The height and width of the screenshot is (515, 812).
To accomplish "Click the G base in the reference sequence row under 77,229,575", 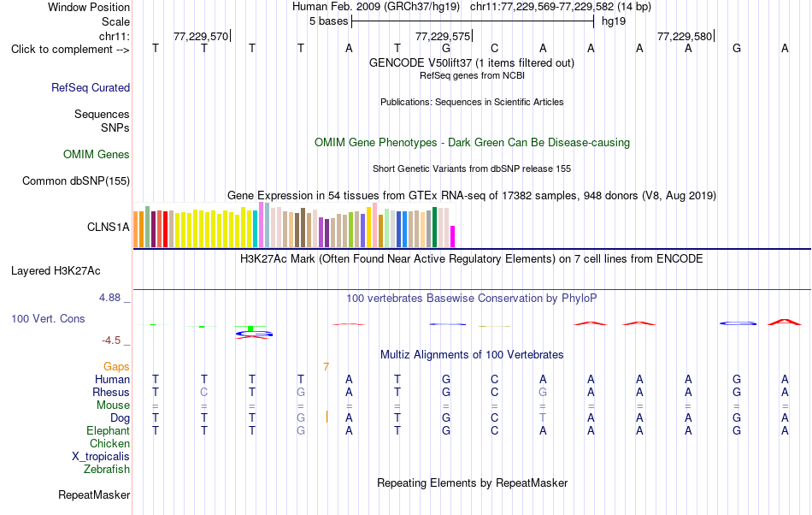I will (446, 48).
